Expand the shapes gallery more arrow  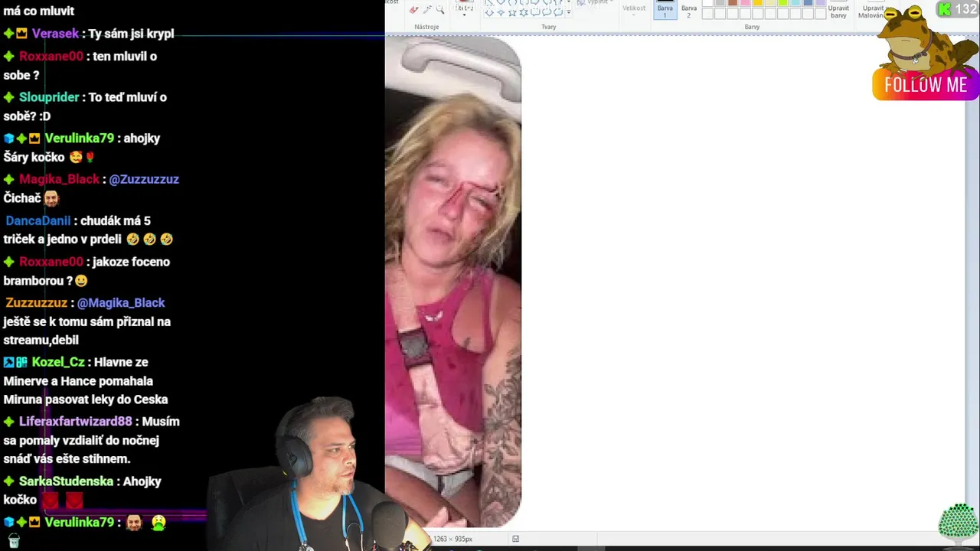pos(569,12)
